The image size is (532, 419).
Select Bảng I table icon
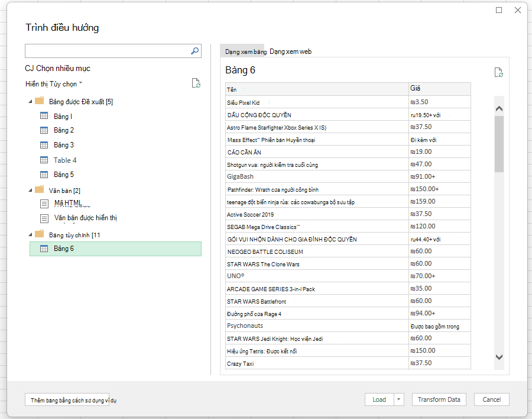point(44,116)
